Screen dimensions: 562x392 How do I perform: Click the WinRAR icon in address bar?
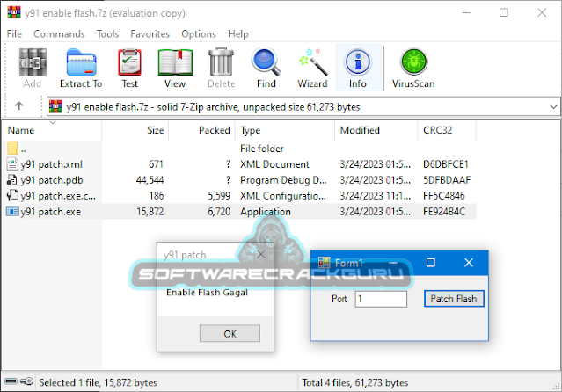coord(55,106)
